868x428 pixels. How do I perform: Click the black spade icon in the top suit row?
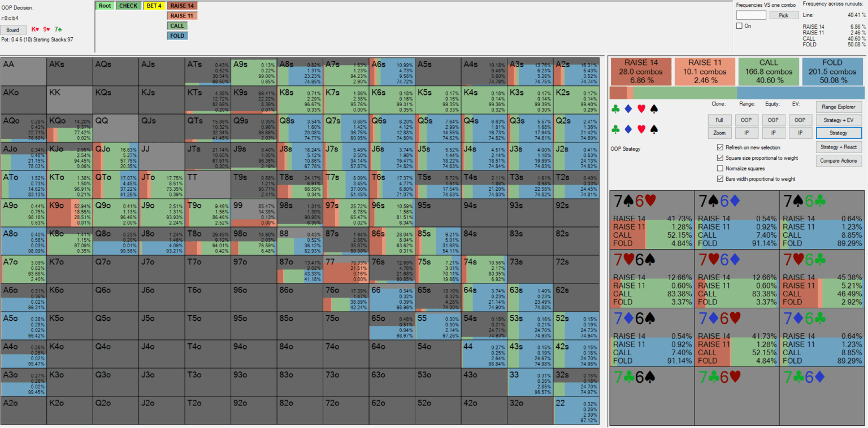click(x=654, y=108)
